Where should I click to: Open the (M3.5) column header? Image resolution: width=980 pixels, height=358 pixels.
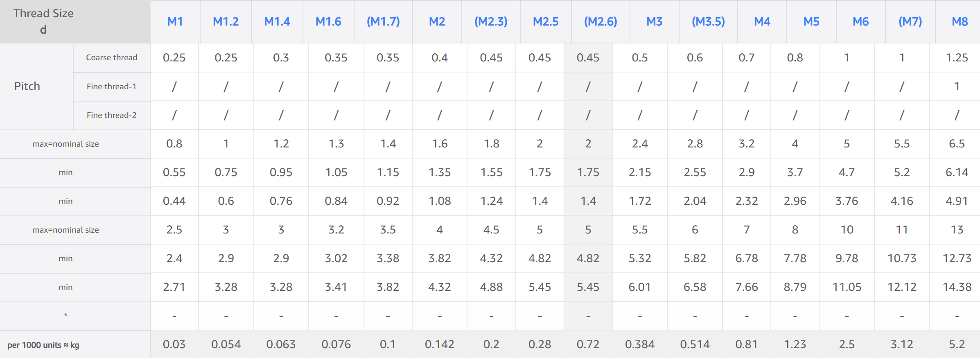tap(708, 22)
